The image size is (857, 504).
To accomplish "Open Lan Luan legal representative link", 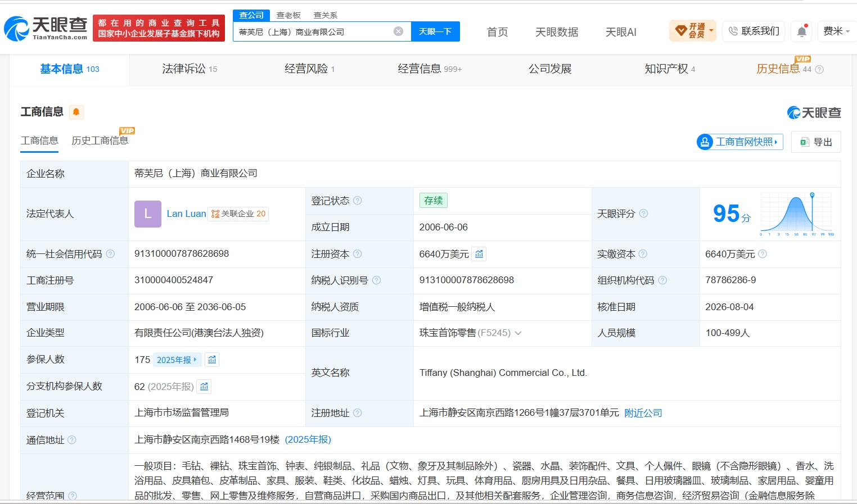I will (x=186, y=214).
